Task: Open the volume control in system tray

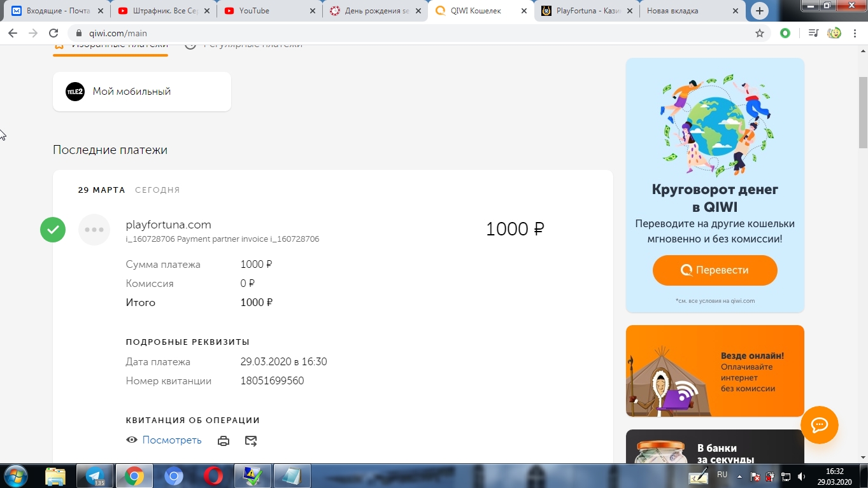Action: tap(801, 476)
